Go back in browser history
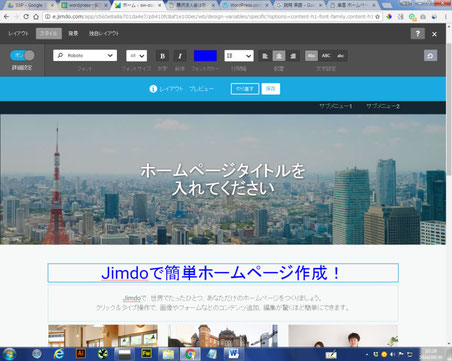The image size is (452, 361). pos(6,16)
